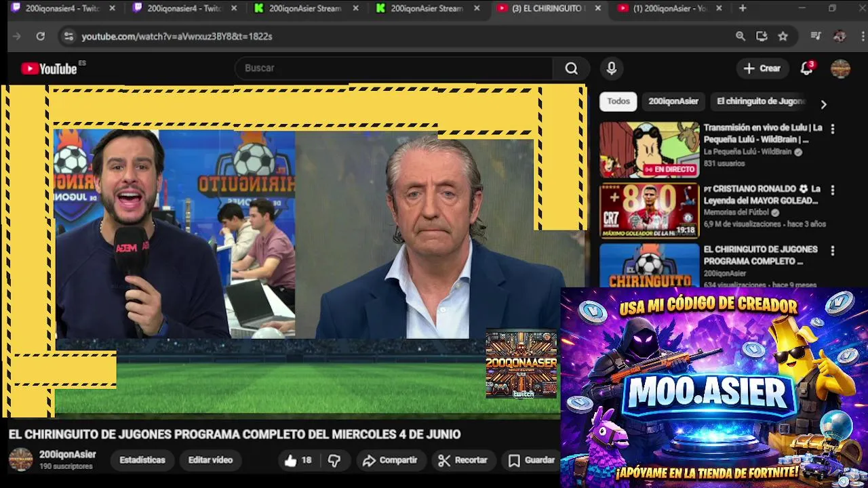Start voice search with the microphone icon
868x488 pixels.
pyautogui.click(x=612, y=68)
